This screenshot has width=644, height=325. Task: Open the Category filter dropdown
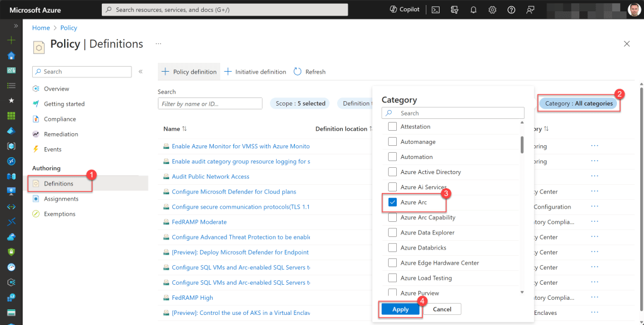pyautogui.click(x=579, y=103)
